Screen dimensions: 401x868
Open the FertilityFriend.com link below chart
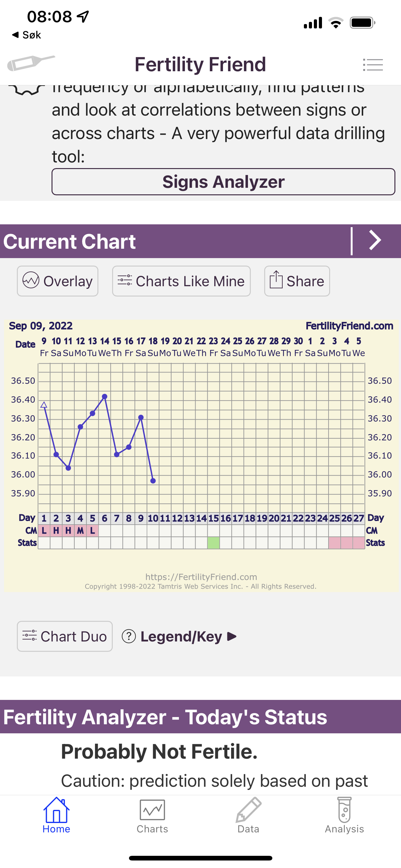(201, 577)
